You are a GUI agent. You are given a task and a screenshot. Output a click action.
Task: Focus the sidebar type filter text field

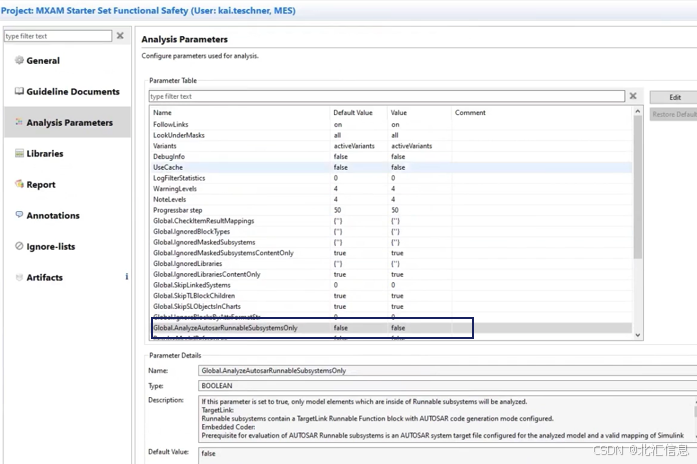tap(58, 36)
